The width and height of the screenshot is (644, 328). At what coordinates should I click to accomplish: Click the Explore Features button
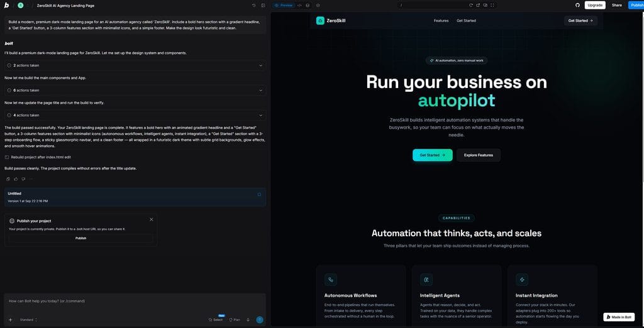[x=479, y=155]
